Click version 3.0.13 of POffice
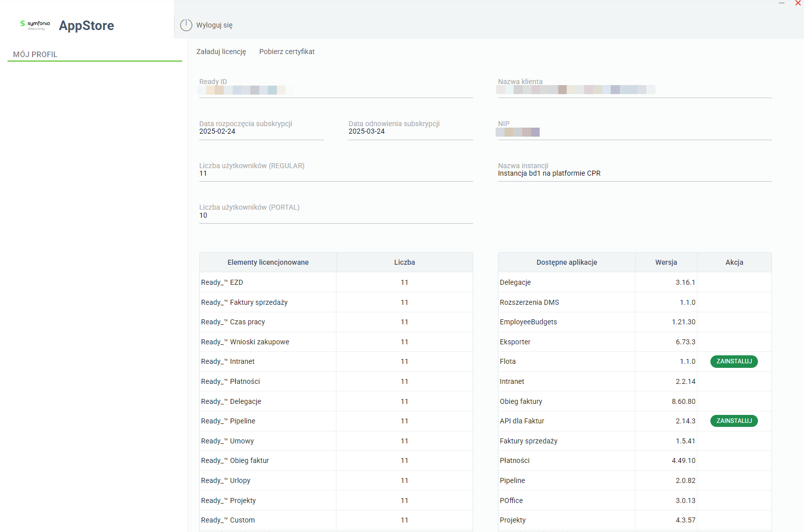This screenshot has width=804, height=532. [685, 500]
